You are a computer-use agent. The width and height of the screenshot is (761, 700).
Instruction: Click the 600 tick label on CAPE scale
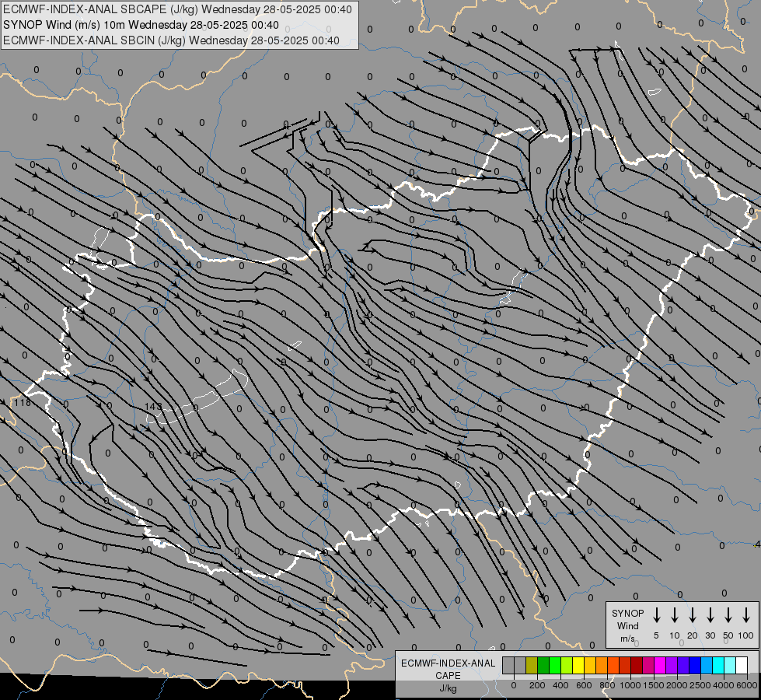pyautogui.click(x=584, y=685)
